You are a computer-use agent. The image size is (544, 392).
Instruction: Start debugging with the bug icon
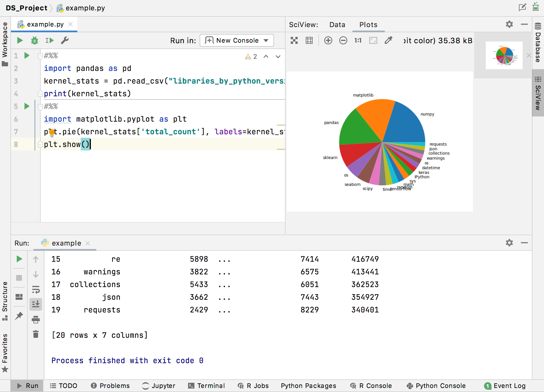(34, 40)
